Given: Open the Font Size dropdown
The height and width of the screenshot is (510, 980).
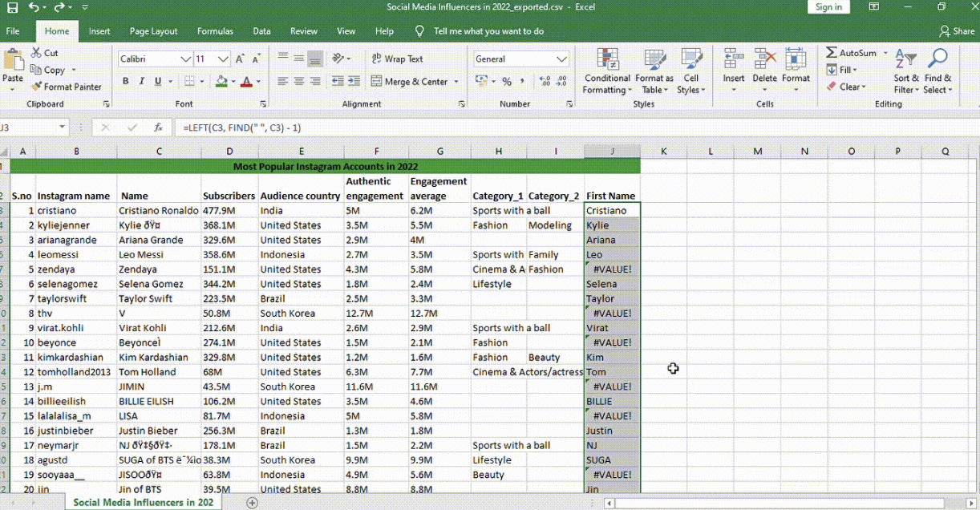Looking at the screenshot, I should (x=222, y=59).
